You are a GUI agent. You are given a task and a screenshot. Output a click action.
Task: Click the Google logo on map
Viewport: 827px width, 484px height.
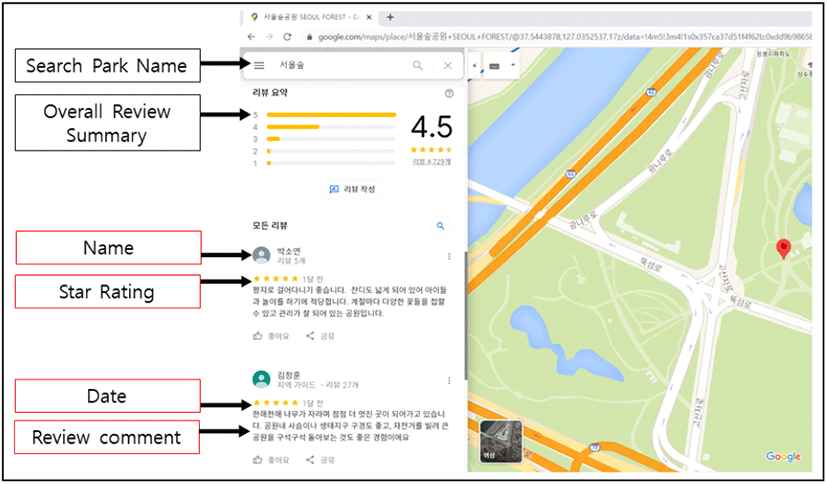click(x=783, y=457)
